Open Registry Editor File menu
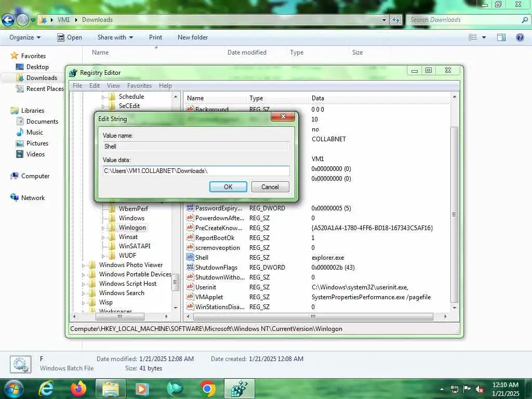The image size is (532, 399). [77, 86]
